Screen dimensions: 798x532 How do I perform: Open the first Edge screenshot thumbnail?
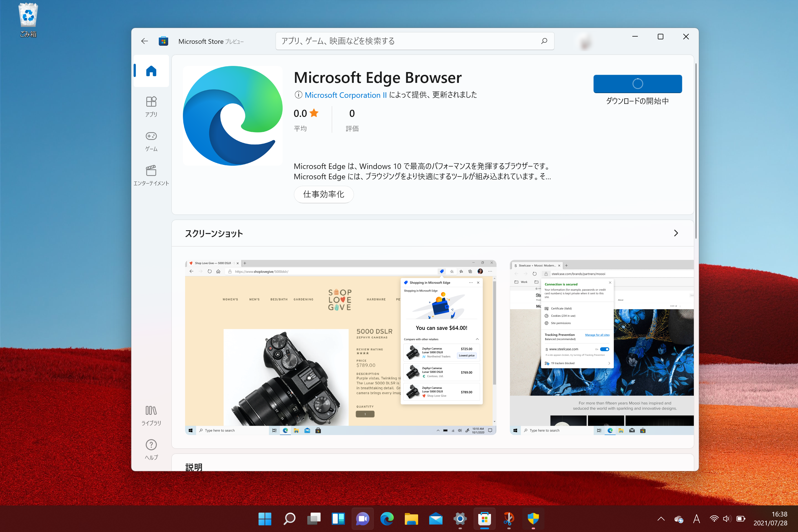(339, 346)
